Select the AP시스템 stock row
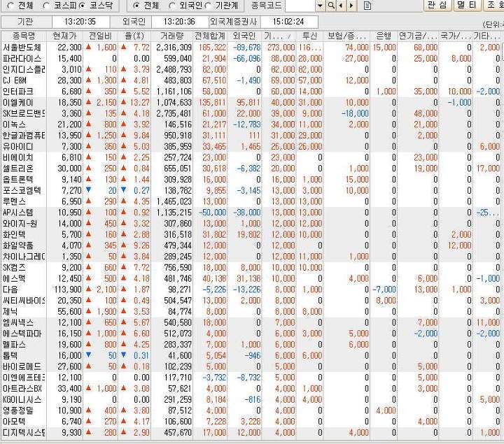504x444 pixels. pos(251,213)
